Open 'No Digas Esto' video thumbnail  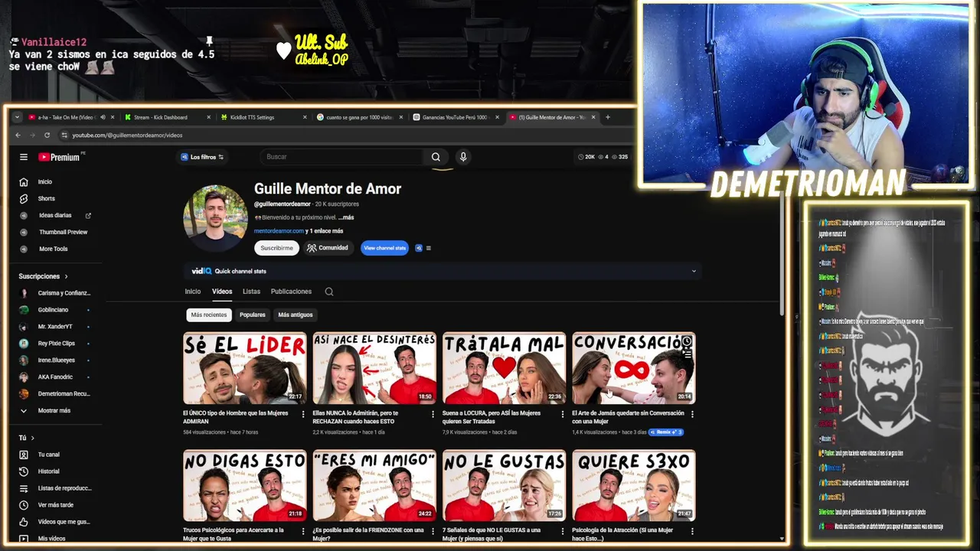245,485
